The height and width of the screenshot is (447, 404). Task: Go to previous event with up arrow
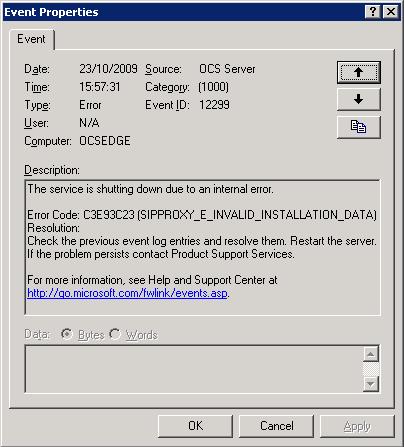(x=358, y=72)
